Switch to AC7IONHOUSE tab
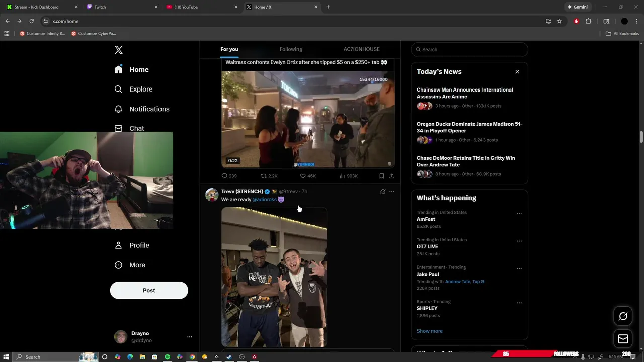The width and height of the screenshot is (644, 362). [x=361, y=49]
